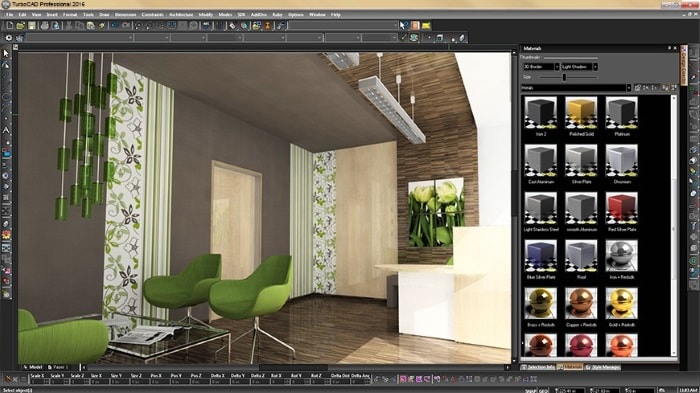Viewport: 700px width, 393px height.
Task: Select the Brass + Reducts sphere material
Action: coord(541,304)
